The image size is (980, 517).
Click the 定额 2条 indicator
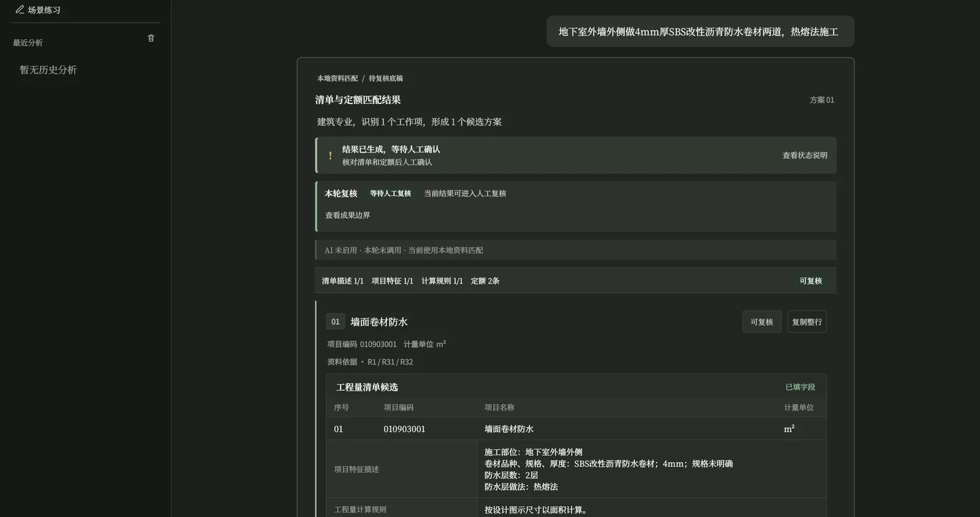coord(485,281)
